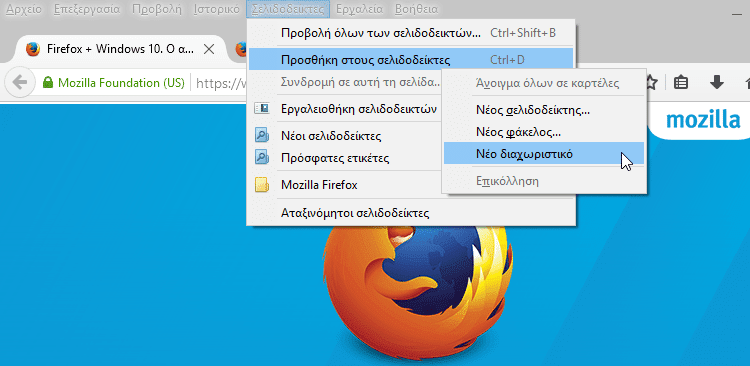Open the Βοήθεια menu
The height and width of the screenshot is (366, 750).
416,9
